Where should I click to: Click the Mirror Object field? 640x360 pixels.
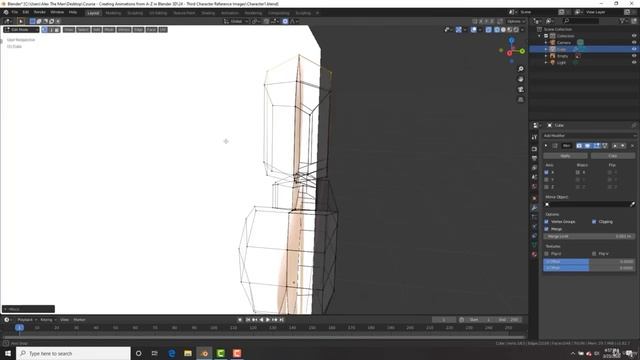(x=587, y=204)
